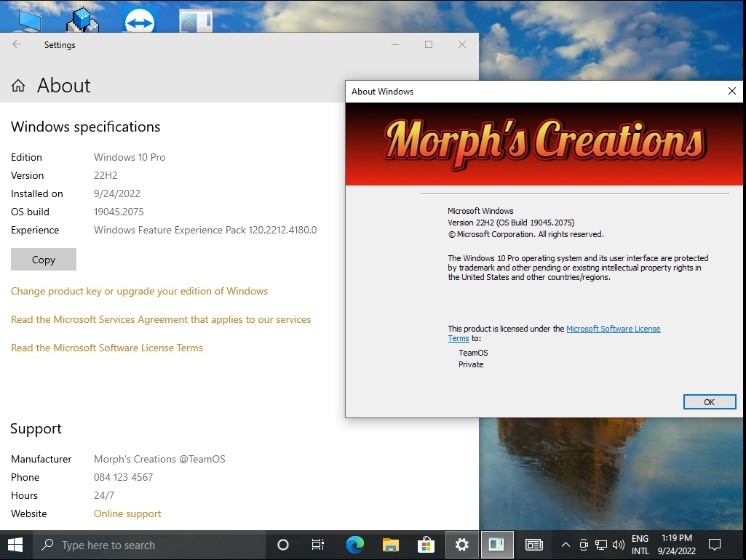Open Microsoft Edge from the taskbar

pyautogui.click(x=354, y=545)
